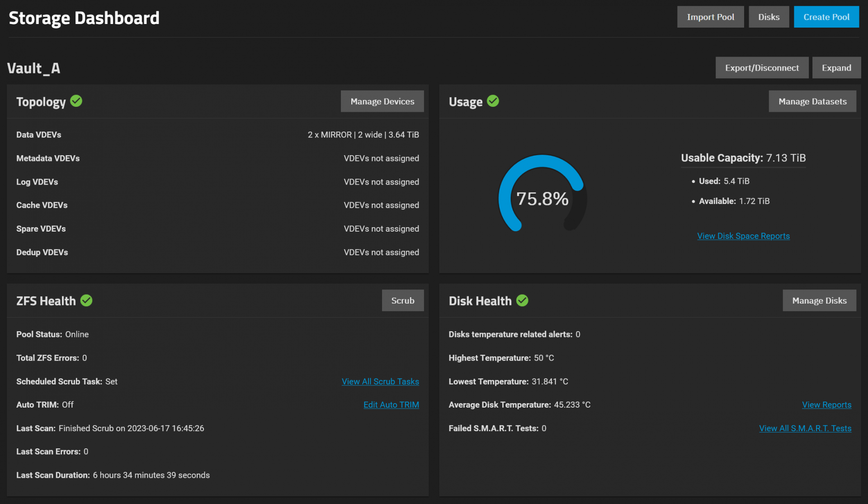Open Manage Devices for topology
Screen dimensions: 868x504
coord(382,101)
